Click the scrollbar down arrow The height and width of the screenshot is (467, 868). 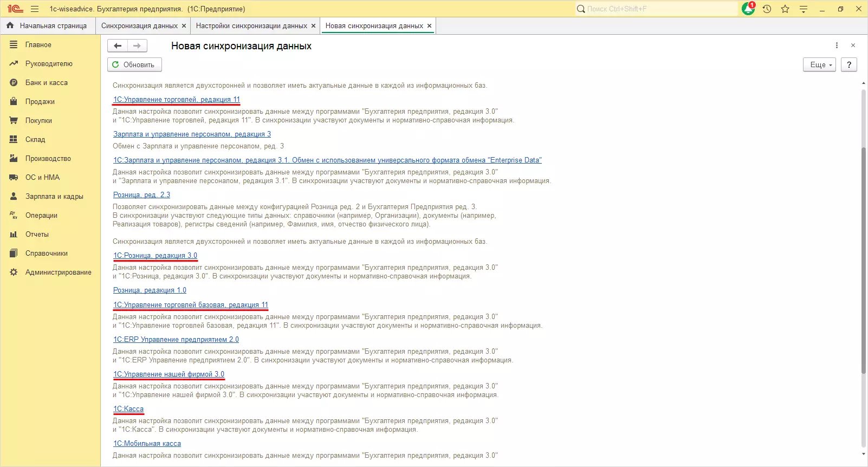(864, 454)
